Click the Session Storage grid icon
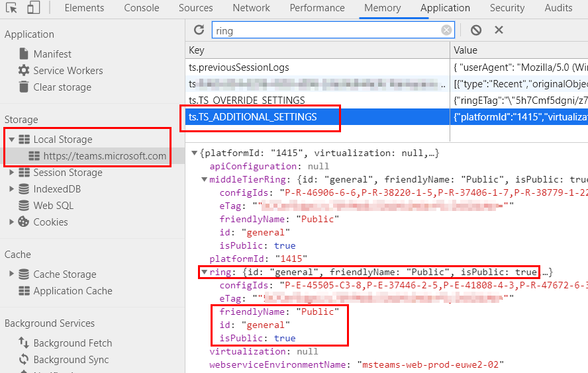Image resolution: width=588 pixels, height=373 pixels. 24,172
